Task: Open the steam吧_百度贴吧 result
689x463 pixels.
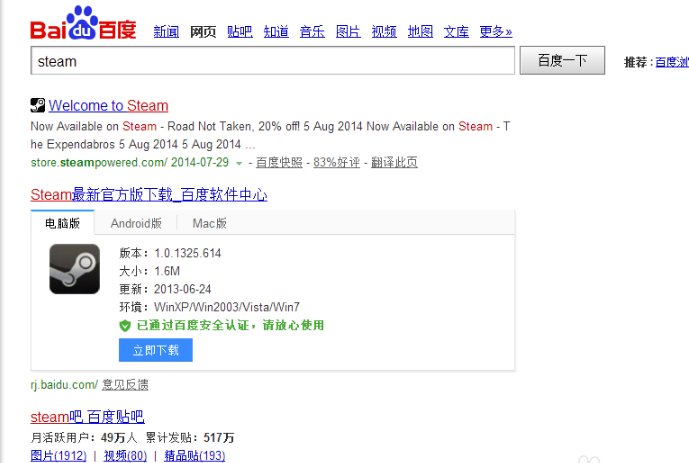Action: click(x=87, y=417)
